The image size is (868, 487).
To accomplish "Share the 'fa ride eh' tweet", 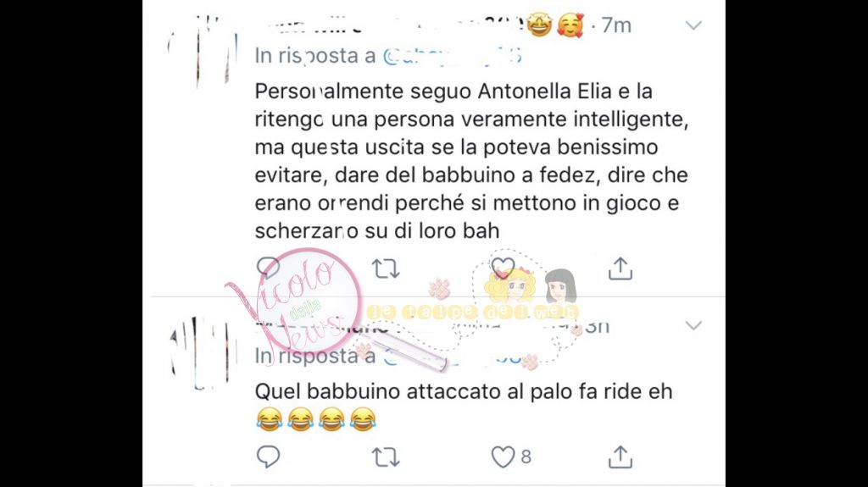I will [620, 457].
